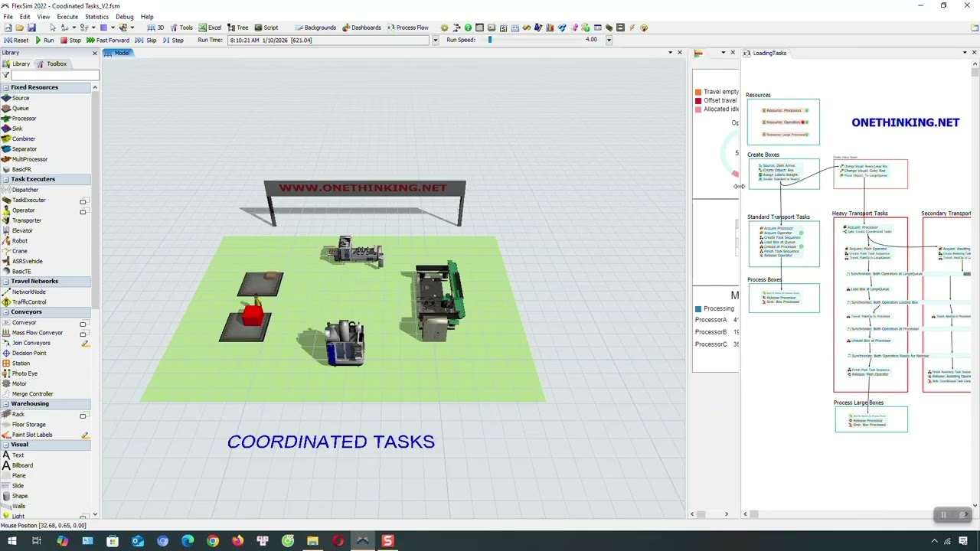
Task: Click the Skip button
Action: (146, 40)
